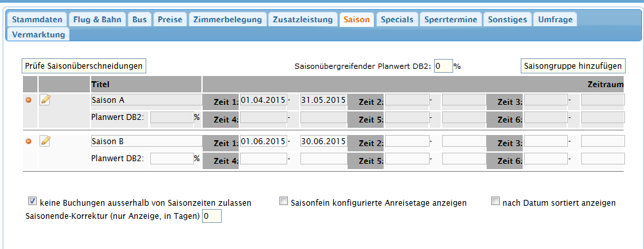Remove Saison B with orange minus icon
644x249 pixels.
(29, 141)
